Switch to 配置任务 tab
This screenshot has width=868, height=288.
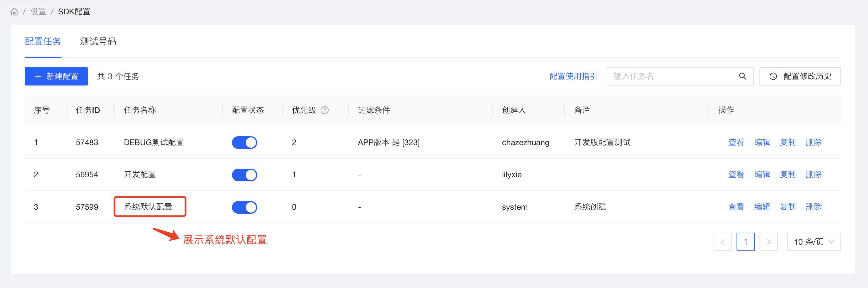[43, 41]
